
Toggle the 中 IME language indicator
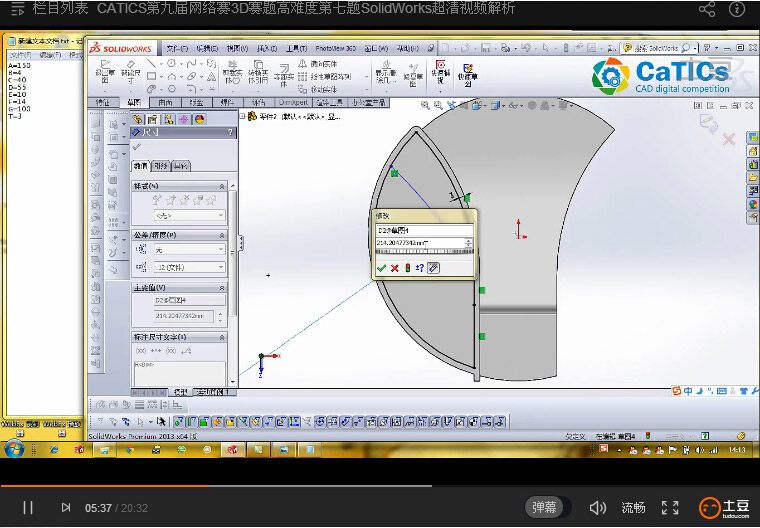(x=687, y=391)
